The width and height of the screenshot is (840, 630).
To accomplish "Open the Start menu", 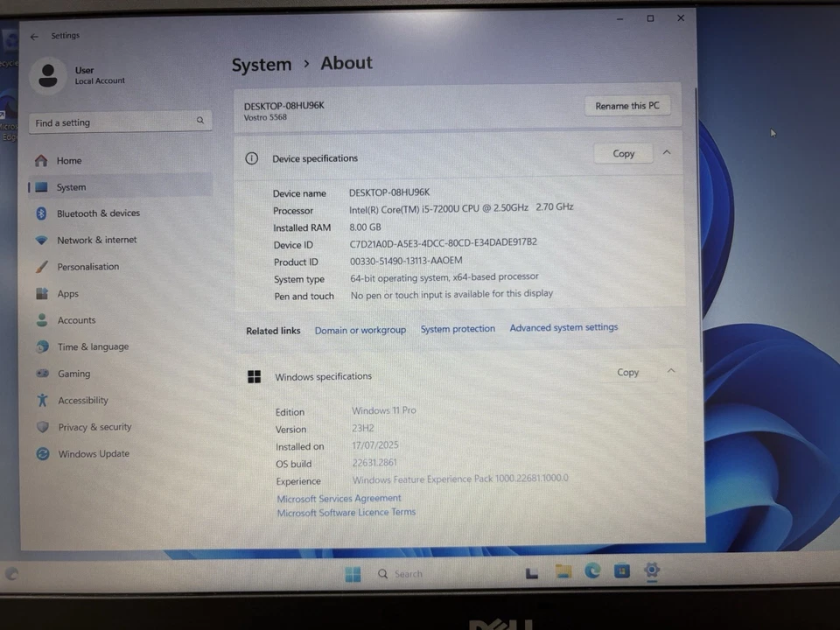I will coord(353,572).
